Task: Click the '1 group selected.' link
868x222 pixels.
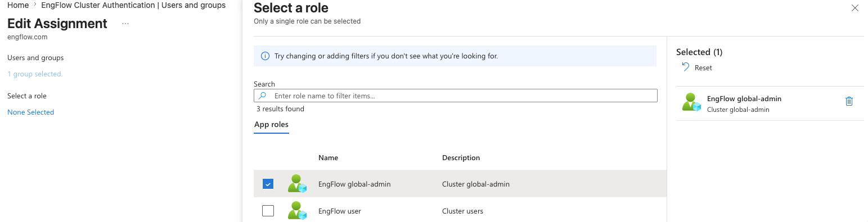Action: [35, 74]
